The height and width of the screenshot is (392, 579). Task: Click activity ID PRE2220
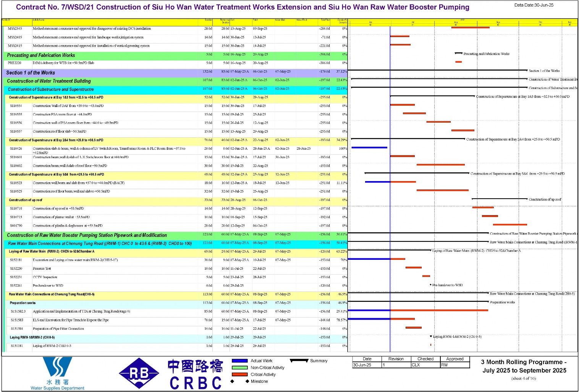(15, 63)
